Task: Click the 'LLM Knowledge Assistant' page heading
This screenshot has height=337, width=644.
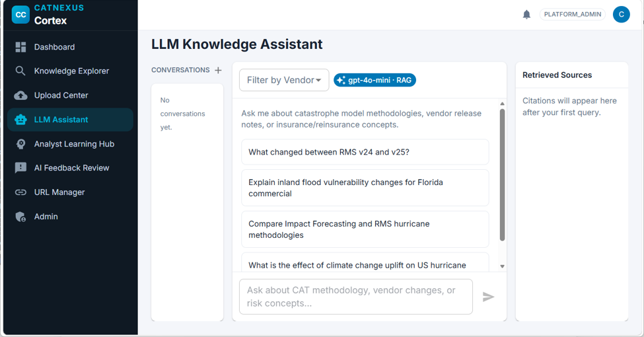Action: 237,44
